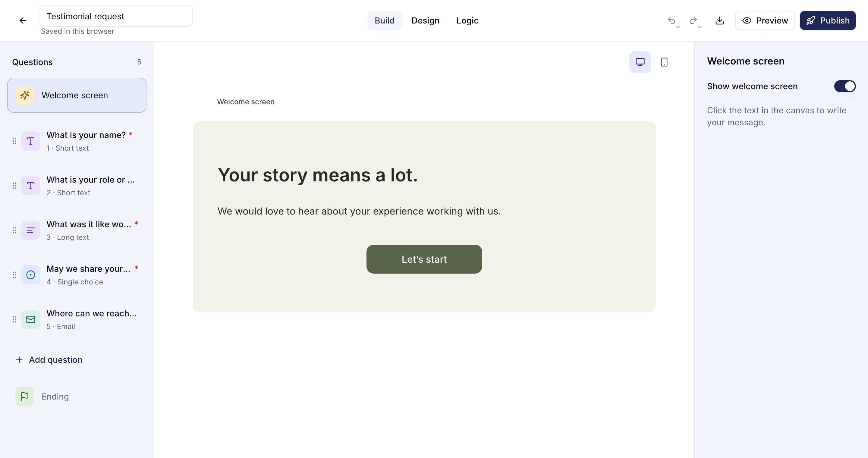The height and width of the screenshot is (458, 868).
Task: Select What is your role question
Action: pyautogui.click(x=77, y=186)
